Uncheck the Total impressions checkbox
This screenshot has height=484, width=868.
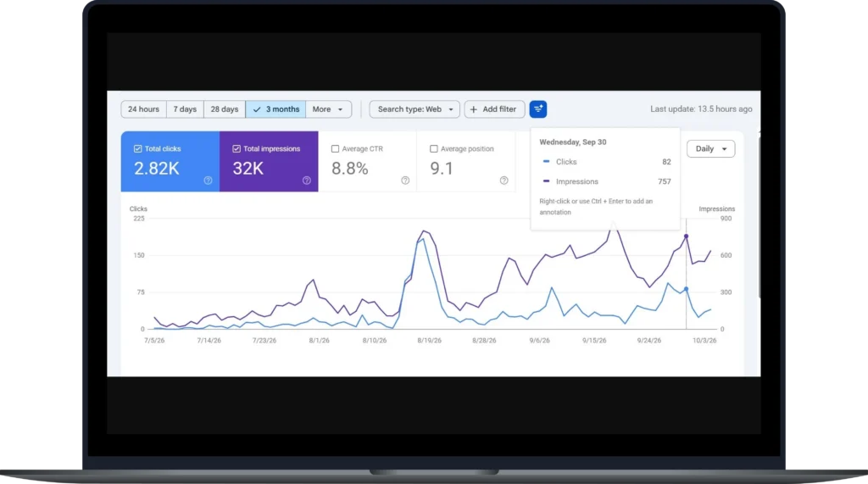tap(236, 149)
